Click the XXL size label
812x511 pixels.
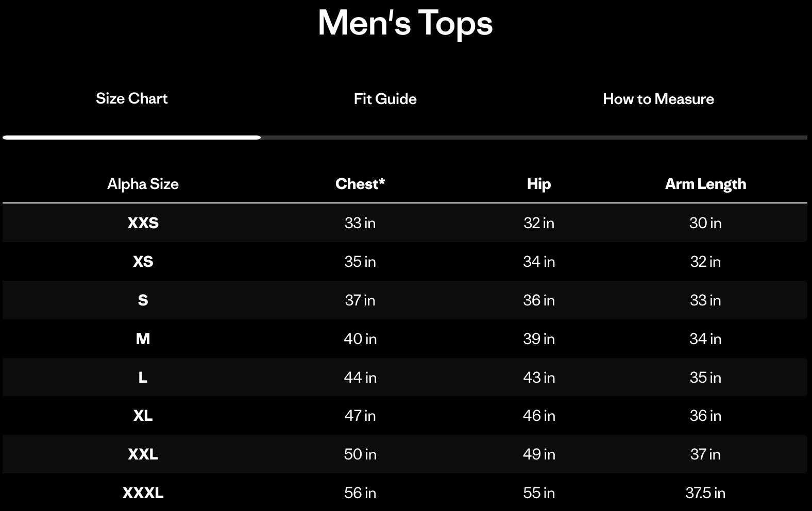(x=143, y=454)
